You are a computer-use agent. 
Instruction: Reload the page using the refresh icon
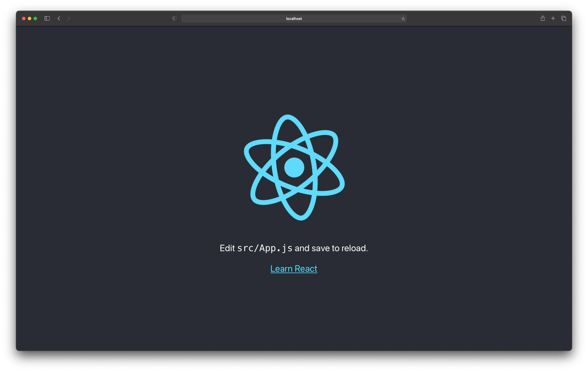tap(403, 18)
